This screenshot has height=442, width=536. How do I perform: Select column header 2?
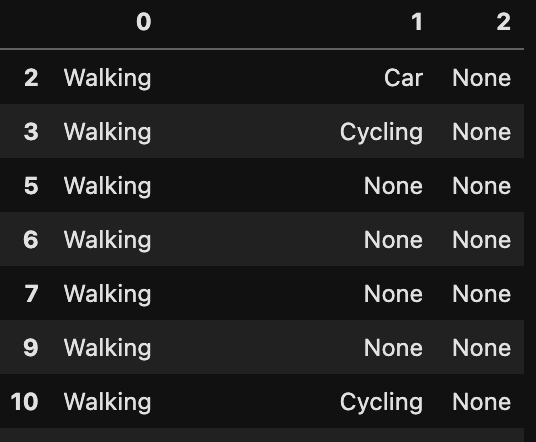[504, 22]
